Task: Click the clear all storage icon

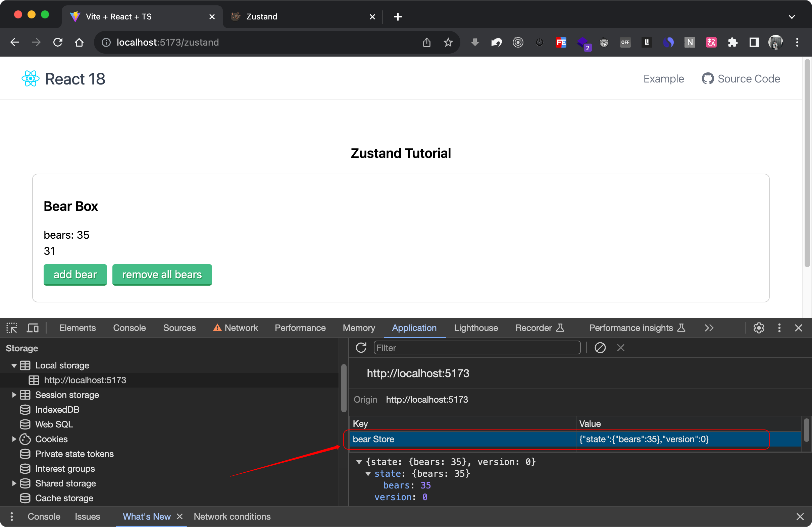Action: pos(600,348)
